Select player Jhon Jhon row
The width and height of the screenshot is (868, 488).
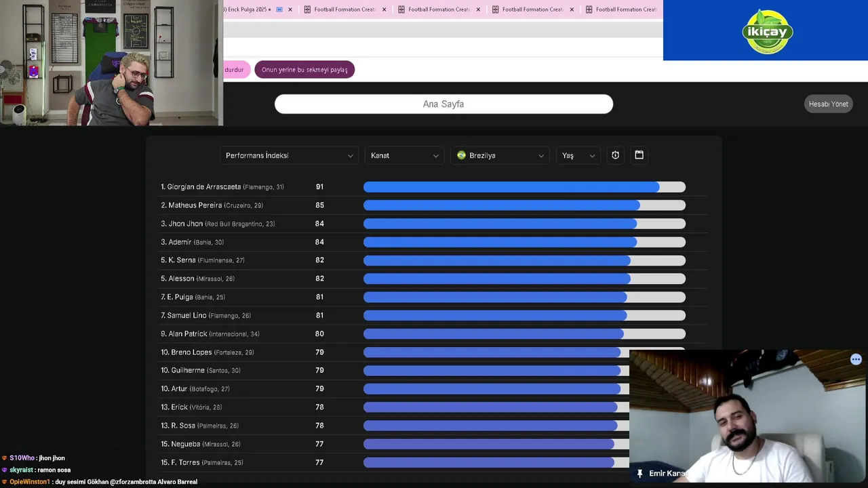tap(433, 224)
